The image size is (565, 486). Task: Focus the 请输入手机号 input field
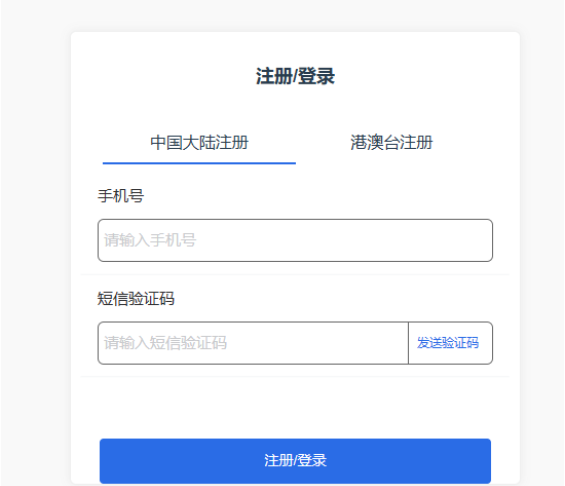[295, 240]
